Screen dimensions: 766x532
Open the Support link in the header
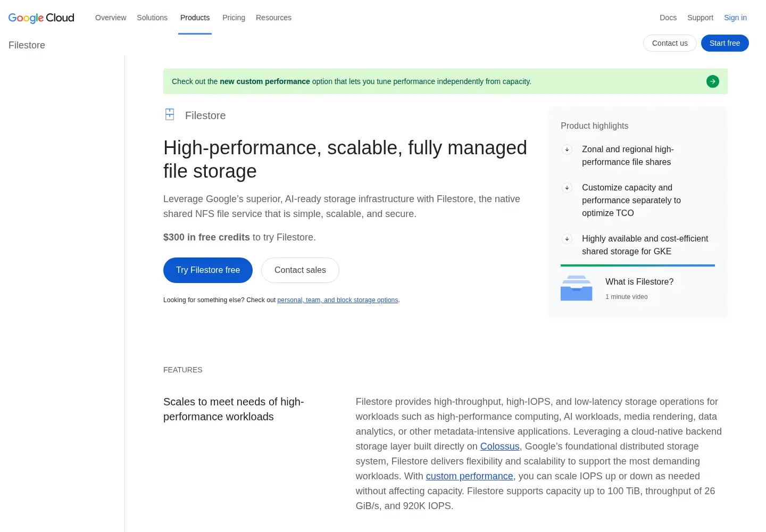pyautogui.click(x=700, y=18)
